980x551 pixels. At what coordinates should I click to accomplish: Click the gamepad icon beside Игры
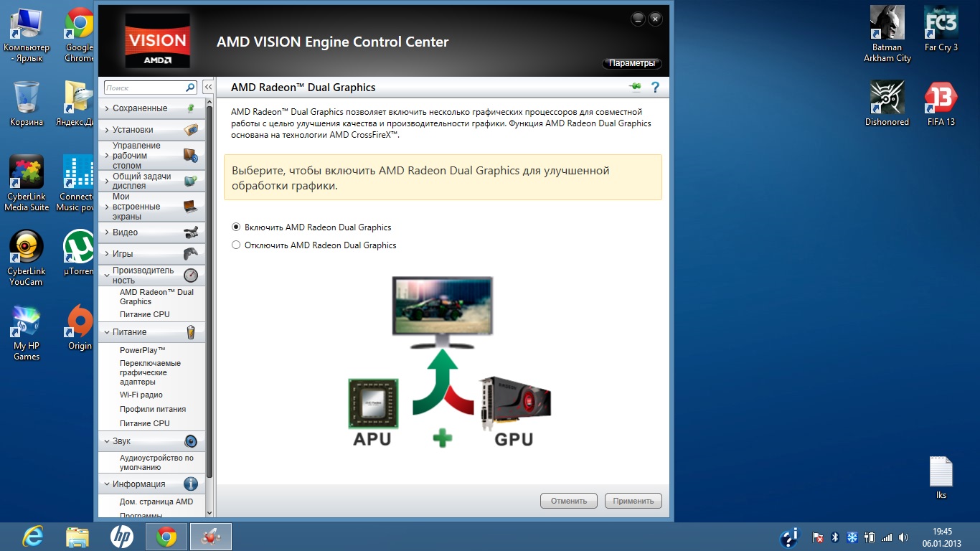click(190, 254)
